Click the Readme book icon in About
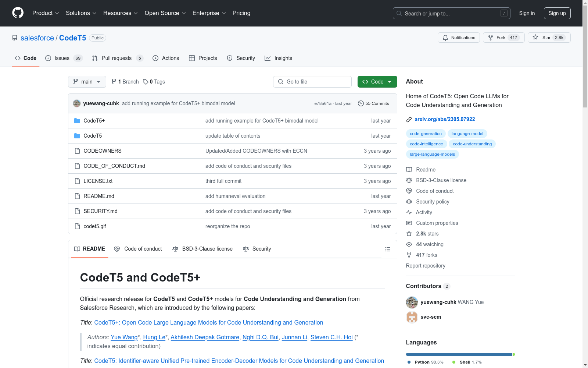Image resolution: width=588 pixels, height=368 pixels. click(x=409, y=170)
